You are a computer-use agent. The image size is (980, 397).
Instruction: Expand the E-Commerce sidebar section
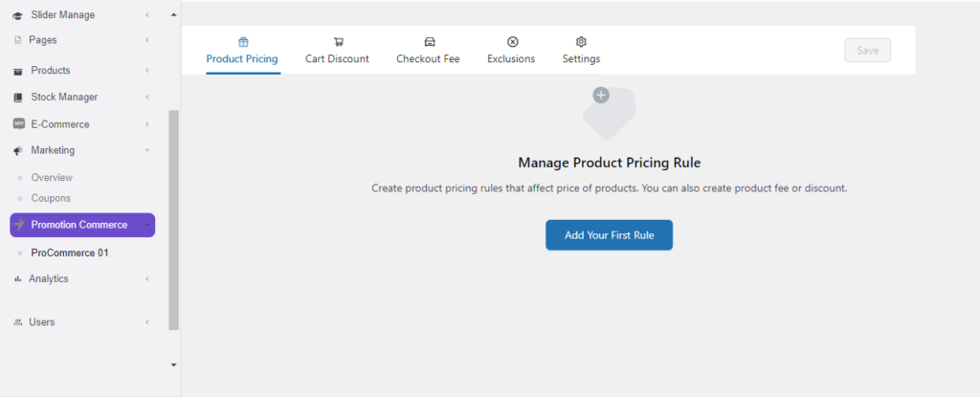[146, 124]
